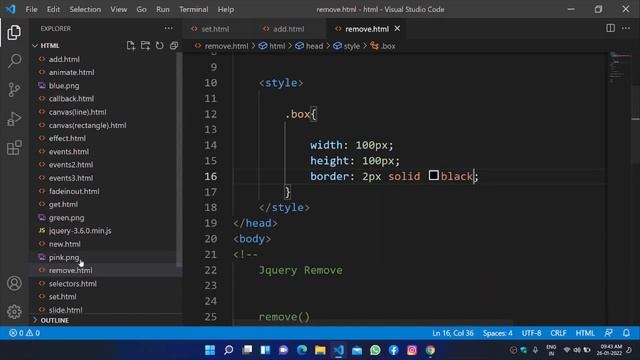Open File Explorer from taskbar

pos(320,350)
